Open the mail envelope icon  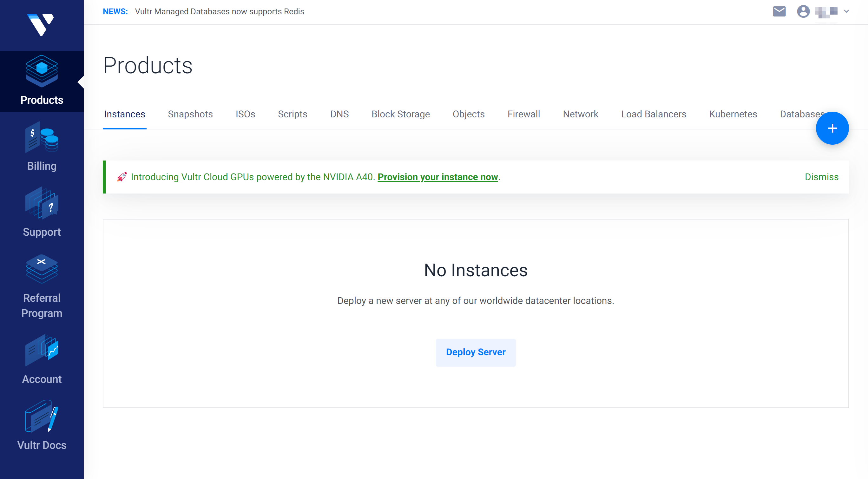(x=779, y=11)
